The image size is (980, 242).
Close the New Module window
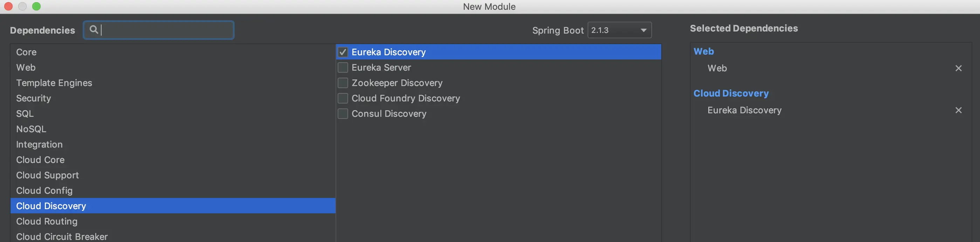pyautogui.click(x=8, y=6)
